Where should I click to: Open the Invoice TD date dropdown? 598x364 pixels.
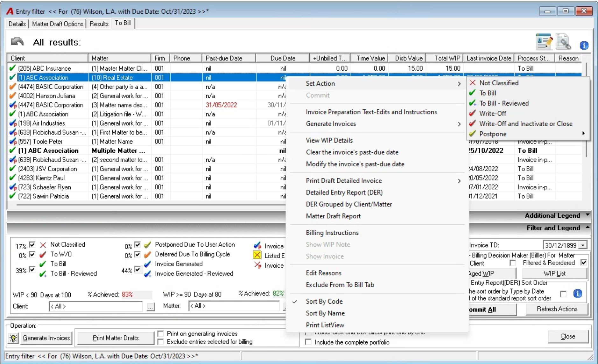[583, 245]
